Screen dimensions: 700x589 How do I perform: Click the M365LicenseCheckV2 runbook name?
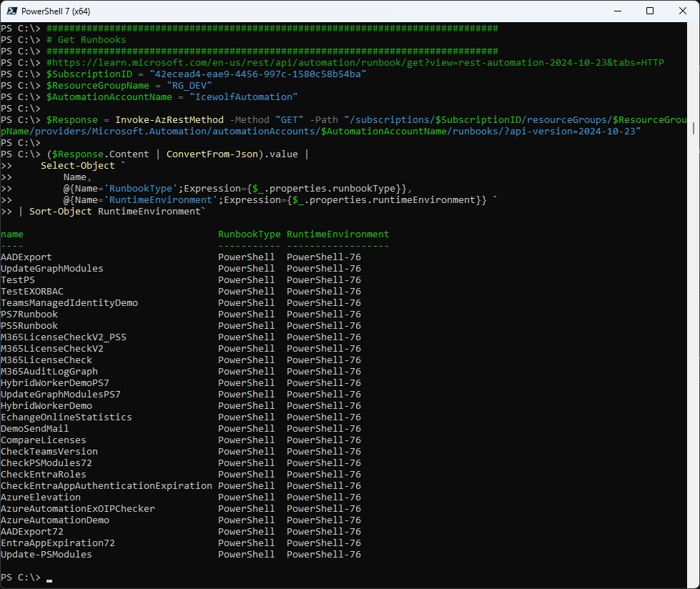(51, 349)
